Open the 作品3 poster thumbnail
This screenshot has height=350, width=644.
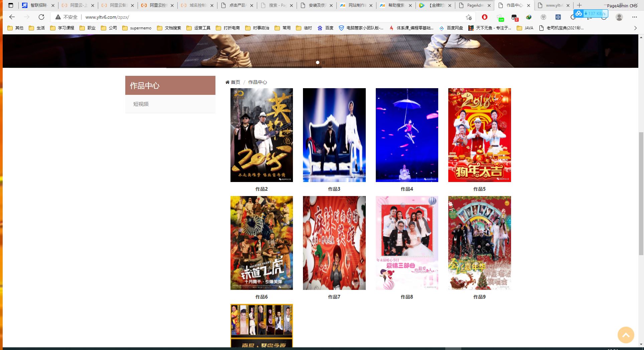pos(334,135)
